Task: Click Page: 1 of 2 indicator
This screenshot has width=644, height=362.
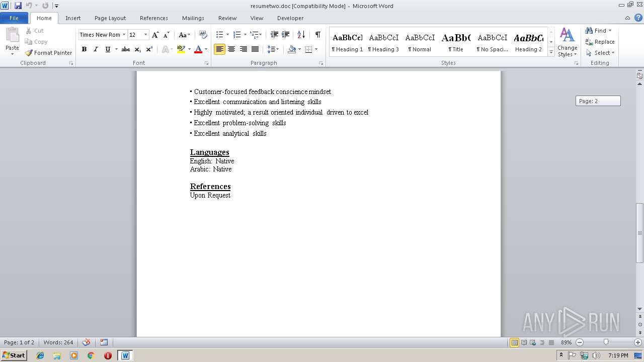Action: click(x=19, y=342)
